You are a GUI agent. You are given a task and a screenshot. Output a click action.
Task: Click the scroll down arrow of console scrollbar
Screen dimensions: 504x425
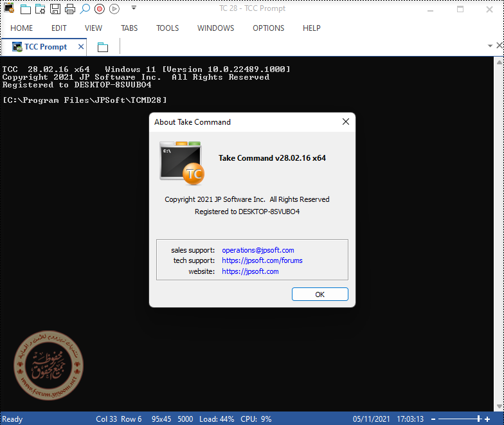tap(499, 406)
